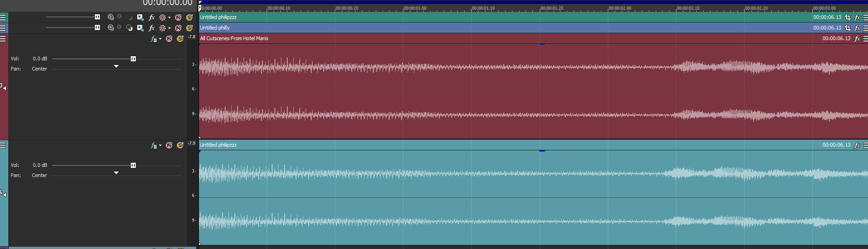Click Event Pan/Crop on the Untitled philly clip
Viewport: 868px width, 249px height.
pos(848,28)
